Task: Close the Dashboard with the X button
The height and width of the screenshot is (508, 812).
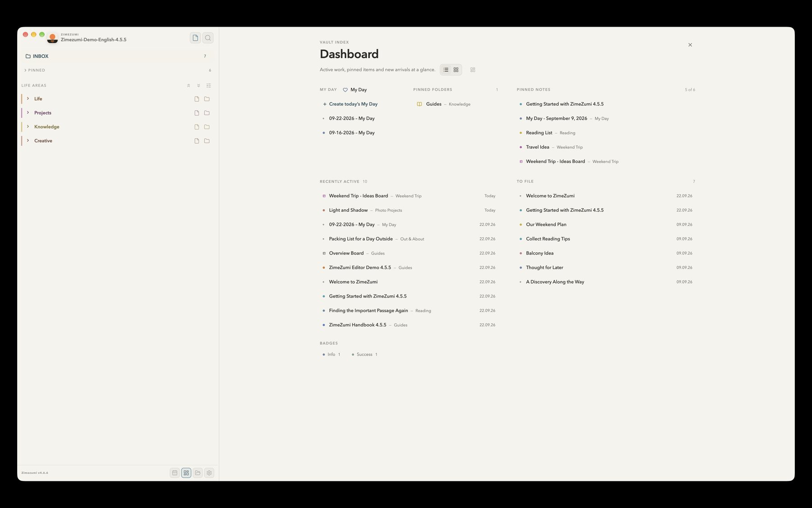Action: click(x=690, y=45)
